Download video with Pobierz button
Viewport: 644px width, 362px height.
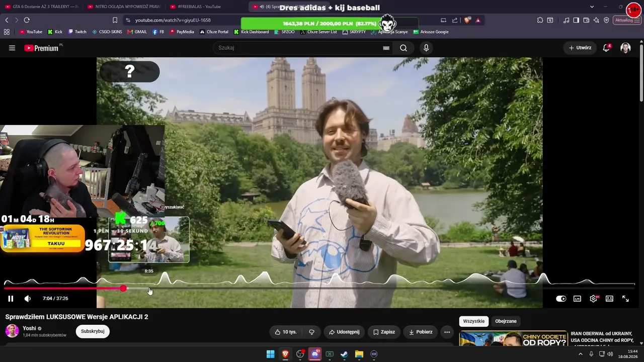(421, 332)
